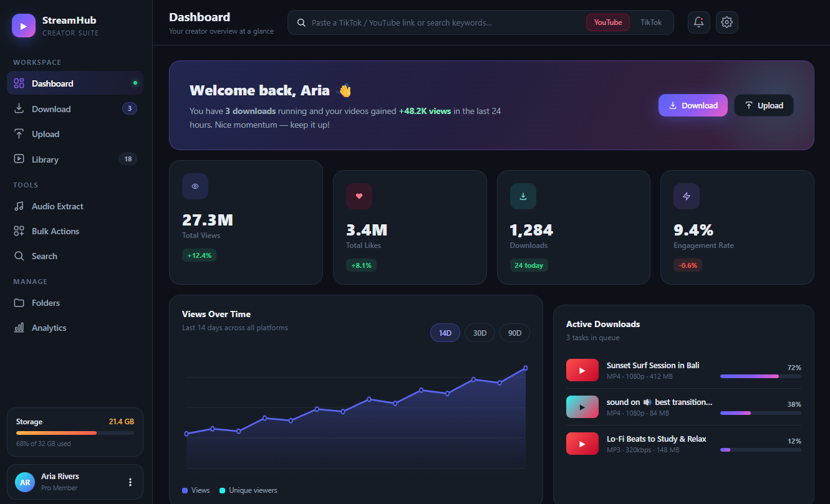Screen dimensions: 830x504
Task: Click the 24 today Downloads badge
Action: (529, 265)
